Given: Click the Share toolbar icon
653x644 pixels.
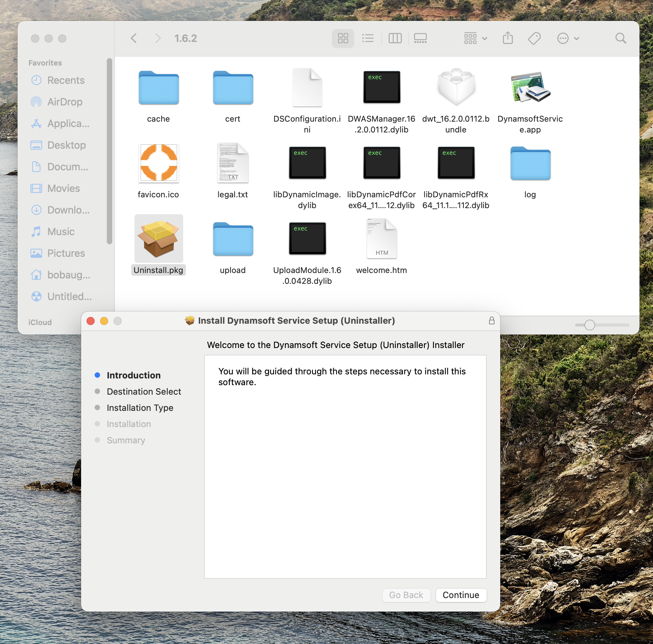Looking at the screenshot, I should (x=507, y=38).
